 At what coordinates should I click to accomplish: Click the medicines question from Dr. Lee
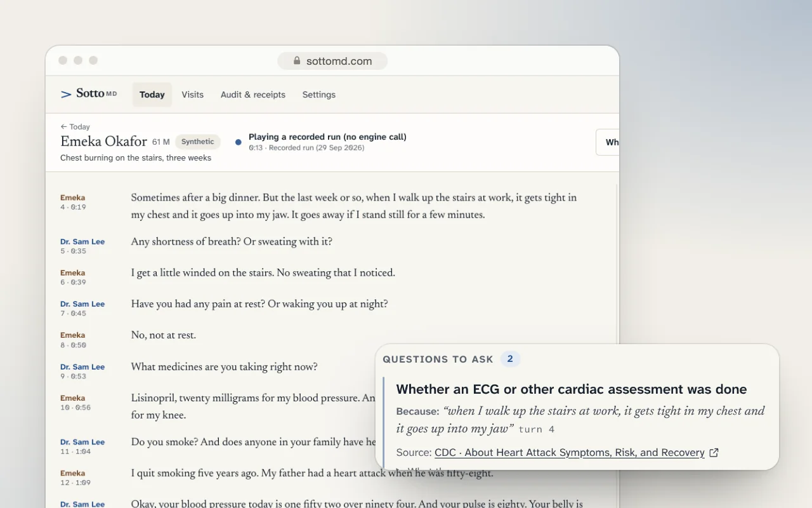coord(224,367)
